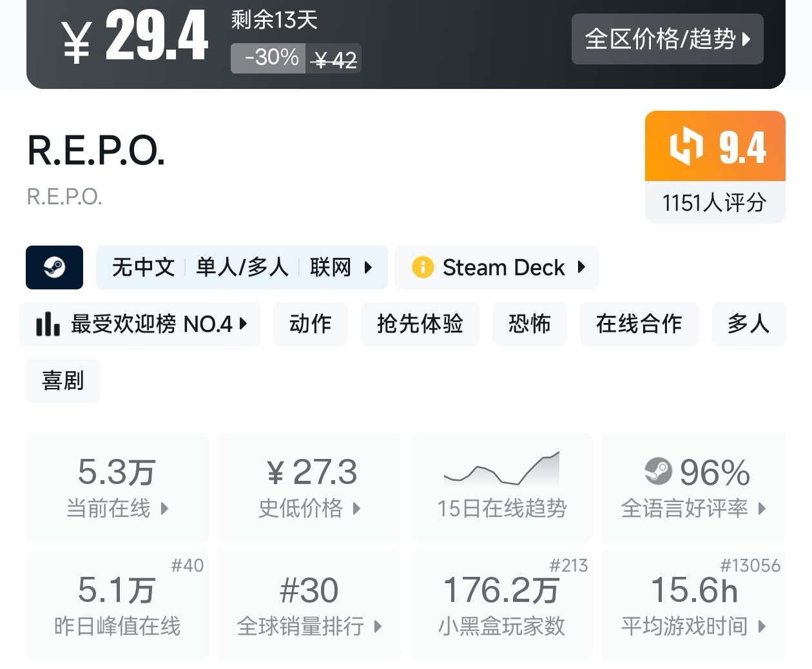This screenshot has width=812, height=669.
Task: Expand the language and multiplayer info arrow
Action: [369, 267]
